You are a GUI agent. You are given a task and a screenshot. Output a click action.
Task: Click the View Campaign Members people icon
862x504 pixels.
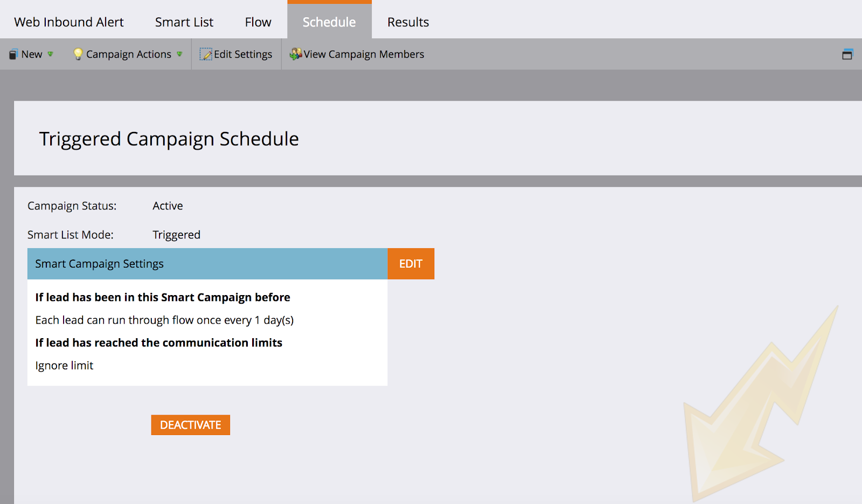coord(296,54)
